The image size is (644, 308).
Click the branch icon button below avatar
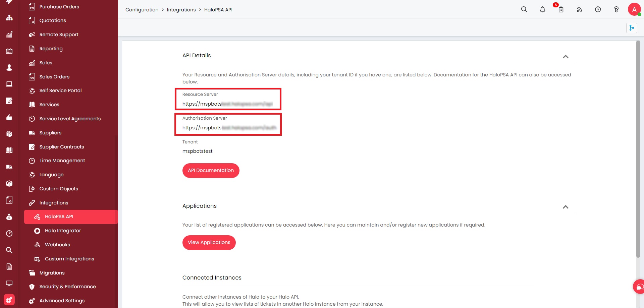(631, 28)
